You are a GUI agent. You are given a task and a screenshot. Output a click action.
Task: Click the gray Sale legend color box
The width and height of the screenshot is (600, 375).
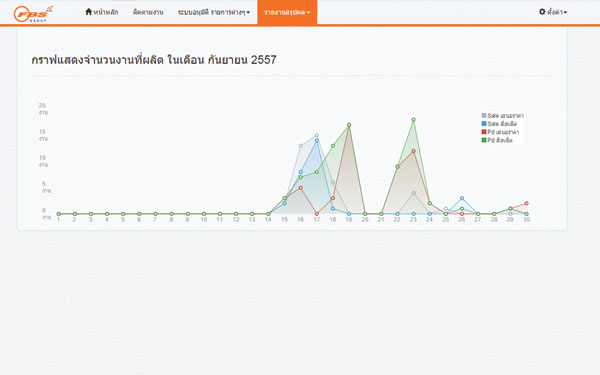484,115
